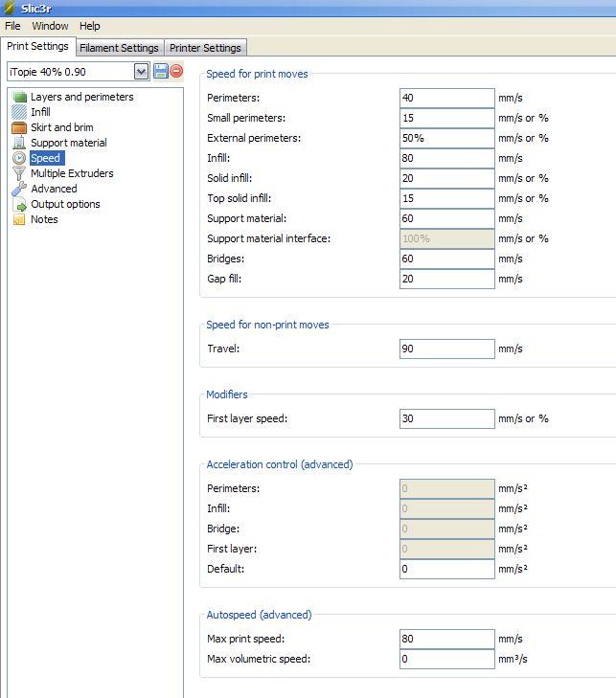Select Advanced sidebar entry

point(54,189)
